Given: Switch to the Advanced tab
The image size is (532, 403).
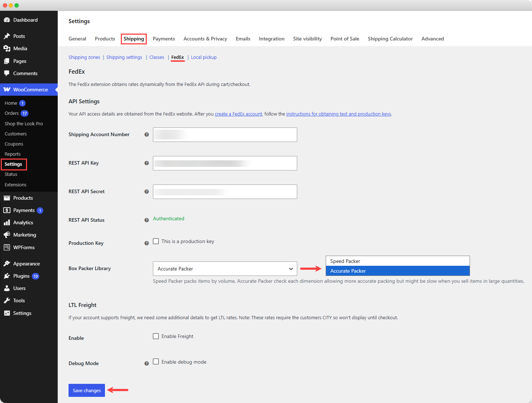Looking at the screenshot, I should (432, 39).
